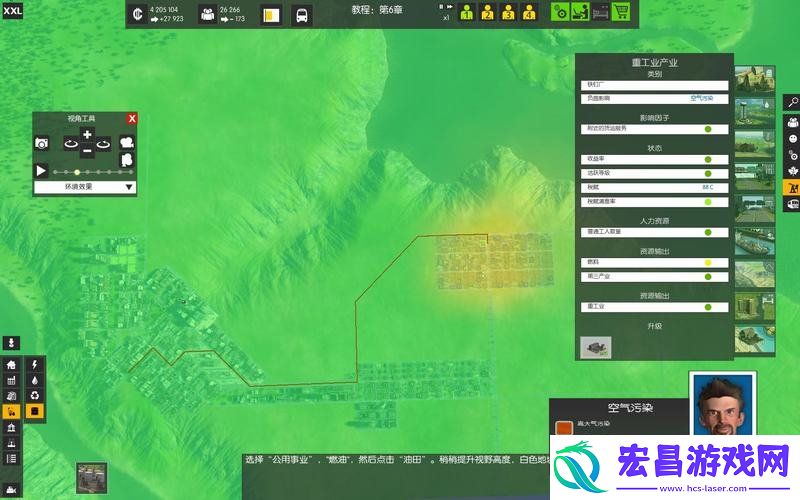This screenshot has height=500, width=800.
Task: Take a snapshot with camera icon
Action: [41, 143]
